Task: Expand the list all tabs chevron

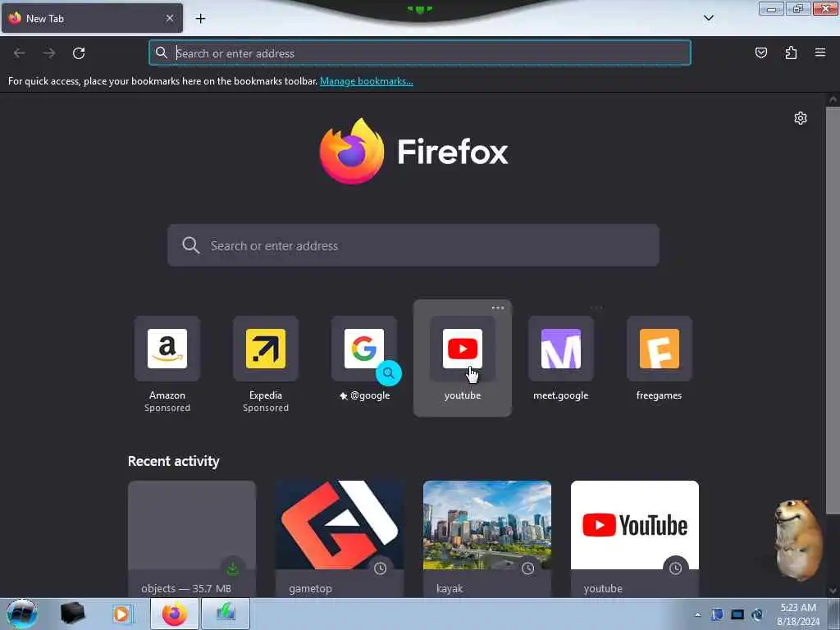Action: [x=708, y=18]
